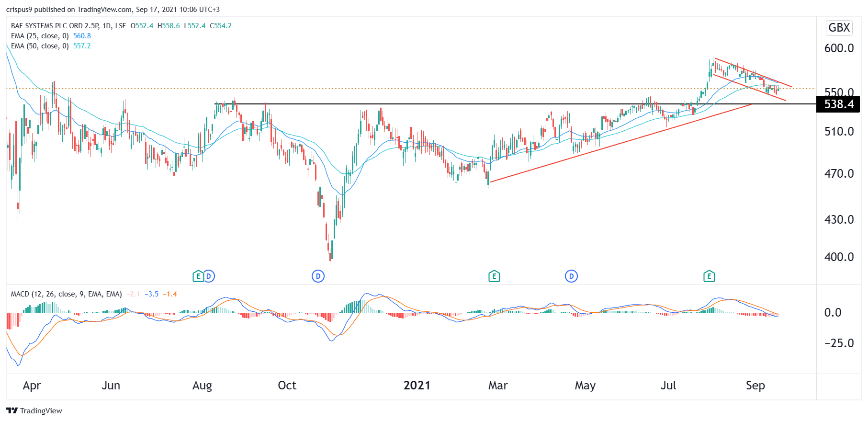Click the earnings marker in early August 2020
868x421 pixels.
(x=198, y=276)
